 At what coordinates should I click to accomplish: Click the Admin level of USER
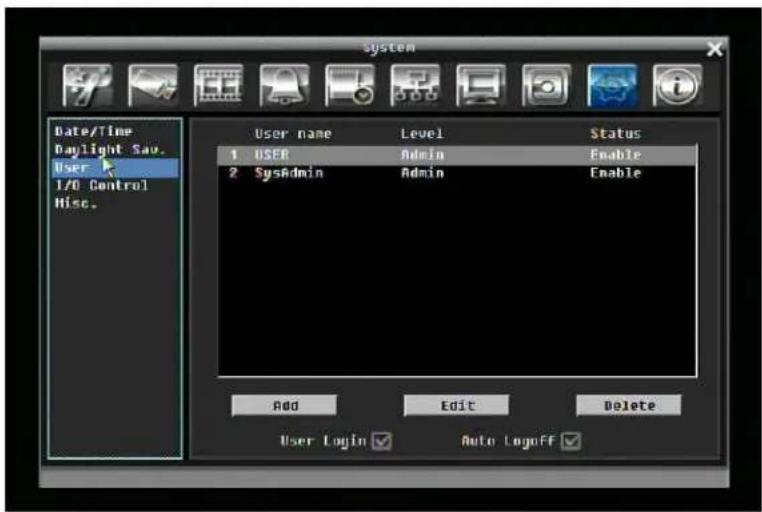click(422, 155)
